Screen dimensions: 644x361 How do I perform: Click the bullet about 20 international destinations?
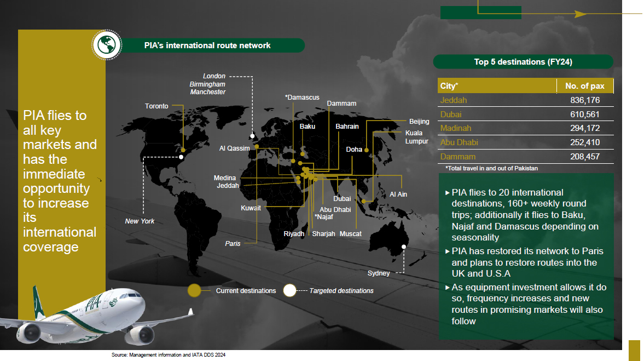click(525, 215)
